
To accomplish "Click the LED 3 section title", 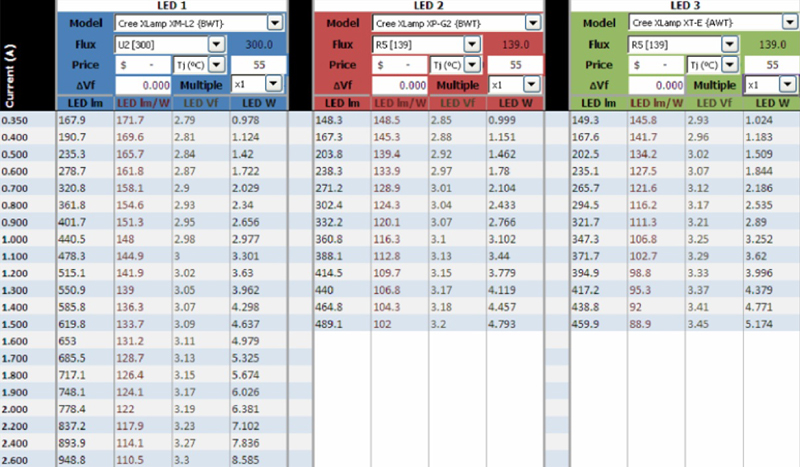I will 685,6.
